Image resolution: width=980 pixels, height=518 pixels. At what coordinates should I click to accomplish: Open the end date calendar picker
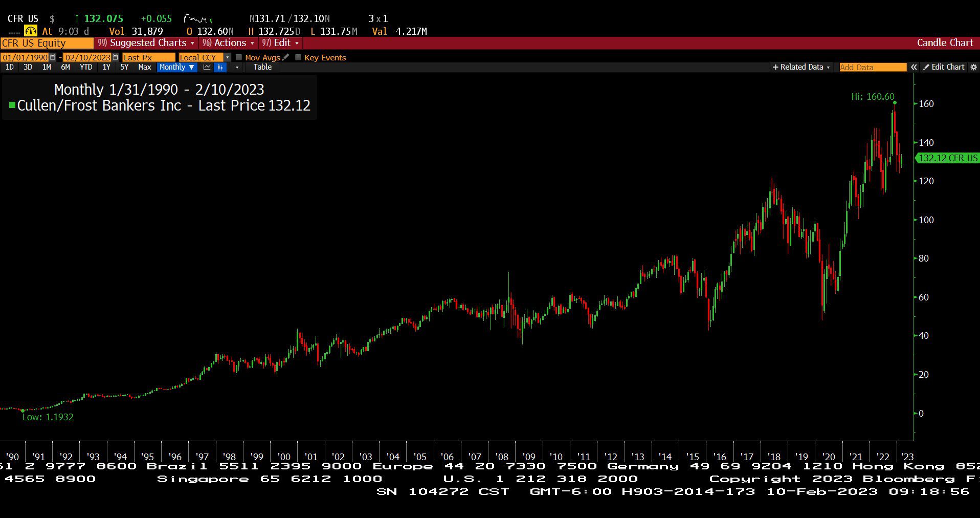coord(115,57)
